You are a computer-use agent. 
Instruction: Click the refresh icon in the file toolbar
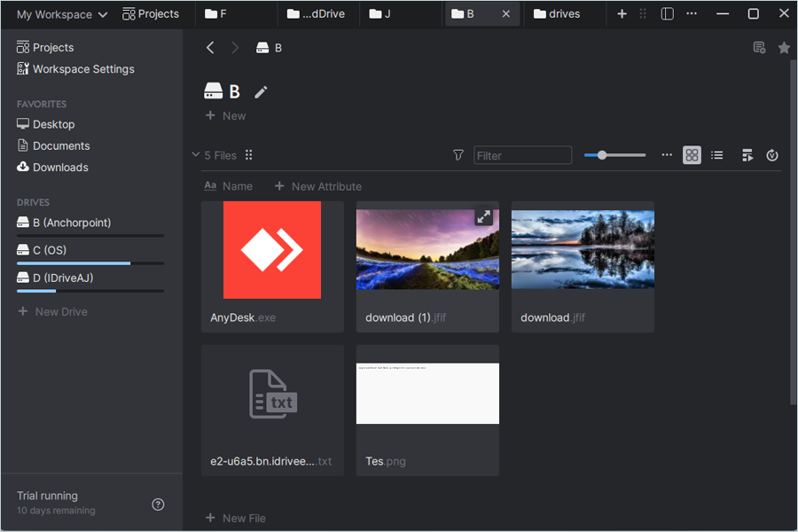coord(772,155)
